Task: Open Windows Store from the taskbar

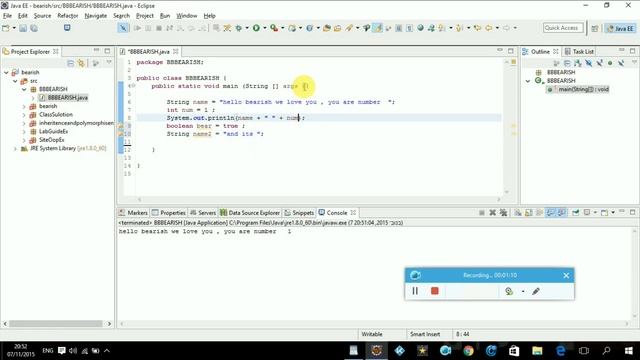Action: click(514, 351)
